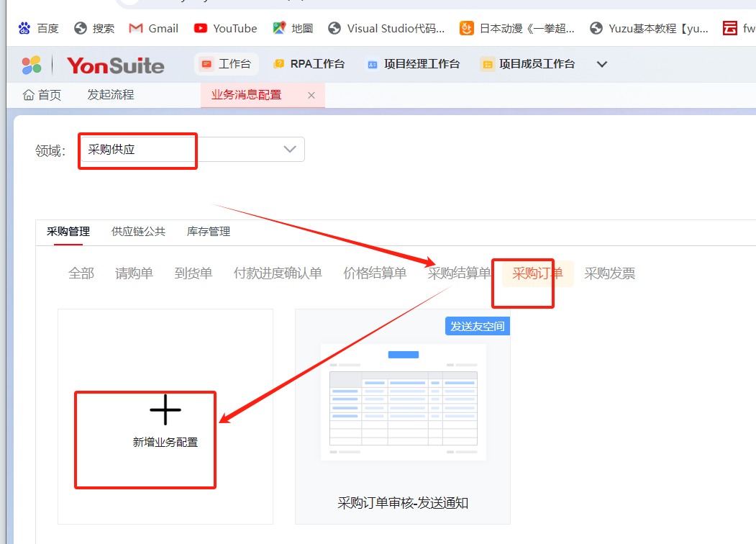
Task: Click the 百度 bookmark icon
Action: (x=22, y=28)
